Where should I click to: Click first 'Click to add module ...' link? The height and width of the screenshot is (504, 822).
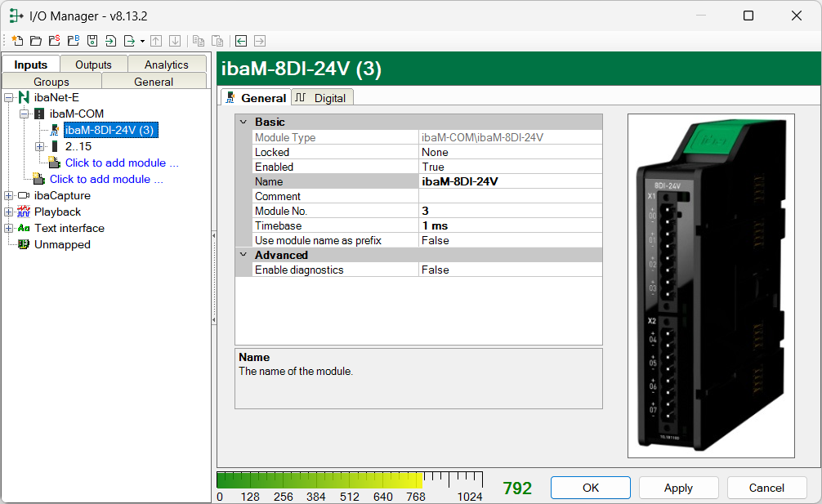(122, 163)
